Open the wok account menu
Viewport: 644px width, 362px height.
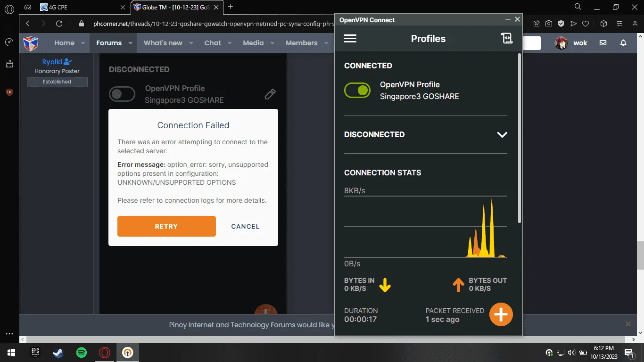coord(571,43)
